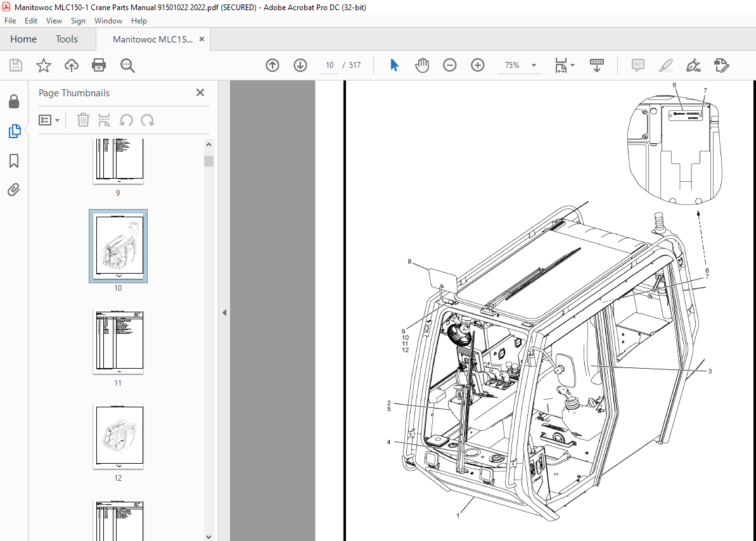Viewport: 756px width, 541px height.
Task: Open the Edit menu
Action: (31, 21)
